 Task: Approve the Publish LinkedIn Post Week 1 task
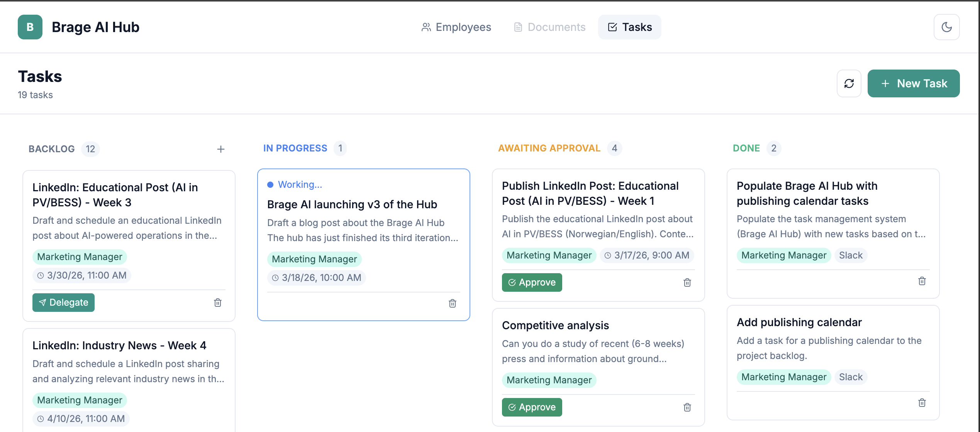click(x=532, y=282)
